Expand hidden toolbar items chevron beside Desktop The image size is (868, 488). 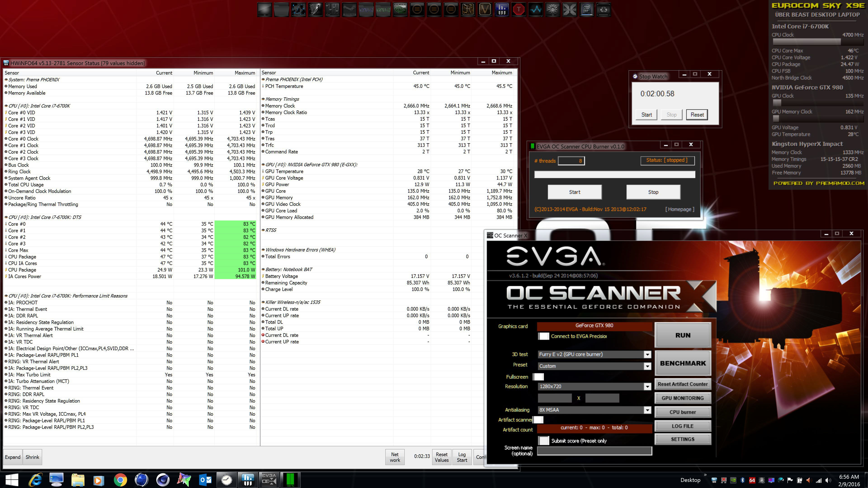[x=705, y=475]
